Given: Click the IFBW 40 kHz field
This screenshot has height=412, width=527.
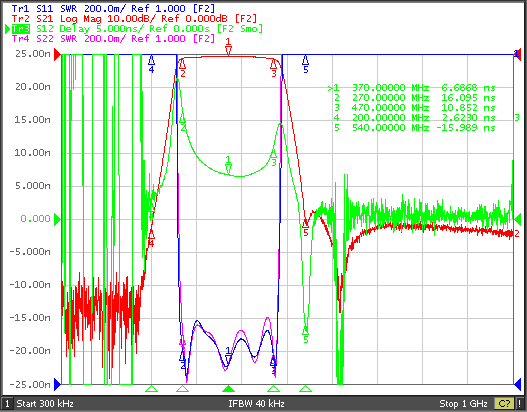Looking at the screenshot, I should coord(257,403).
